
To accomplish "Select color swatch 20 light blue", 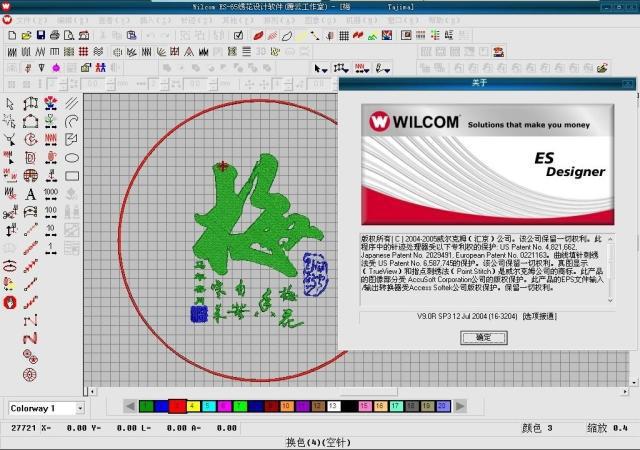I will 443,406.
